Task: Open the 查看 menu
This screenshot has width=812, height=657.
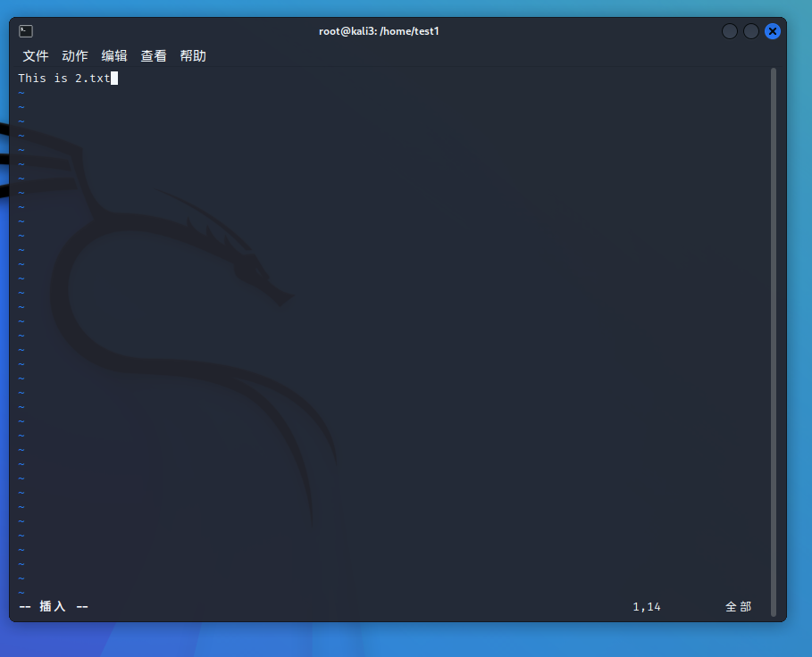Action: pyautogui.click(x=154, y=56)
